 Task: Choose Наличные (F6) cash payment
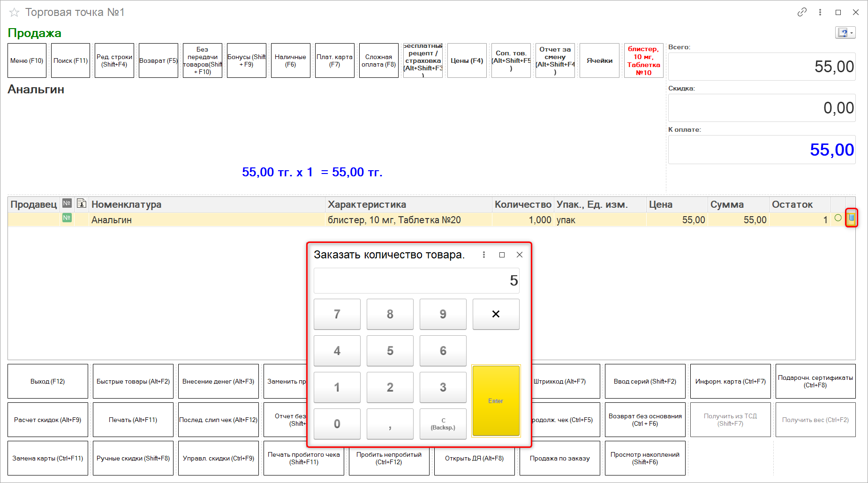(x=290, y=60)
